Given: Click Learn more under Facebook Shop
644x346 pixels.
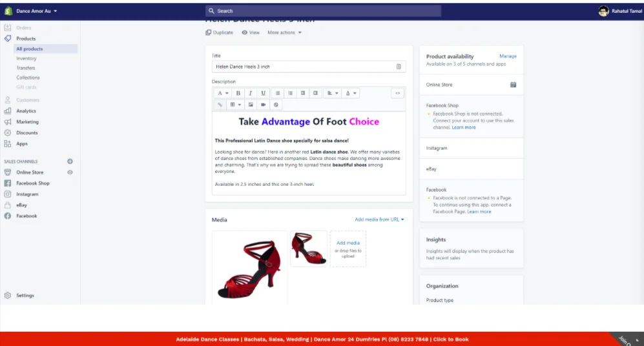Looking at the screenshot, I should (x=464, y=127).
